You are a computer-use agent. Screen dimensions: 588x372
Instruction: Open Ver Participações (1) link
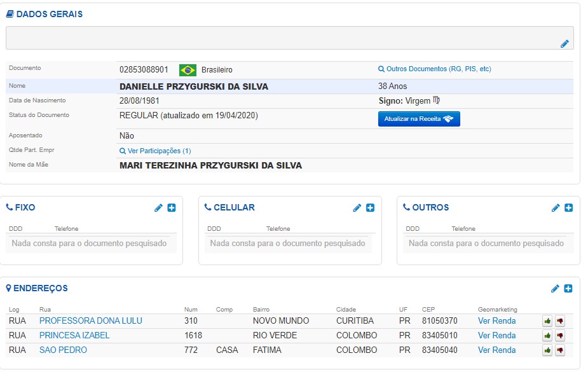pos(156,151)
